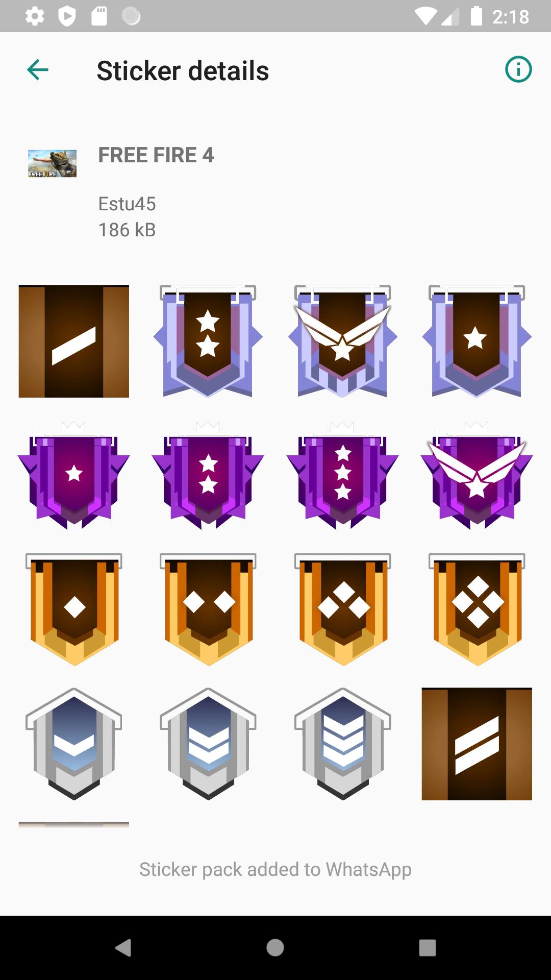
Task: Tap the back arrow in header
Action: (x=38, y=70)
